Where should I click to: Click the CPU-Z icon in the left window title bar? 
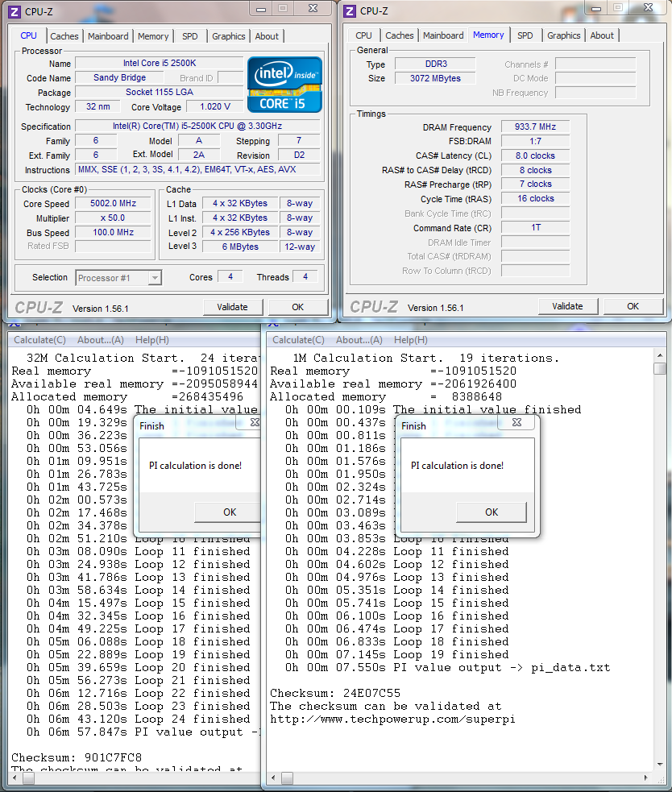(15, 11)
